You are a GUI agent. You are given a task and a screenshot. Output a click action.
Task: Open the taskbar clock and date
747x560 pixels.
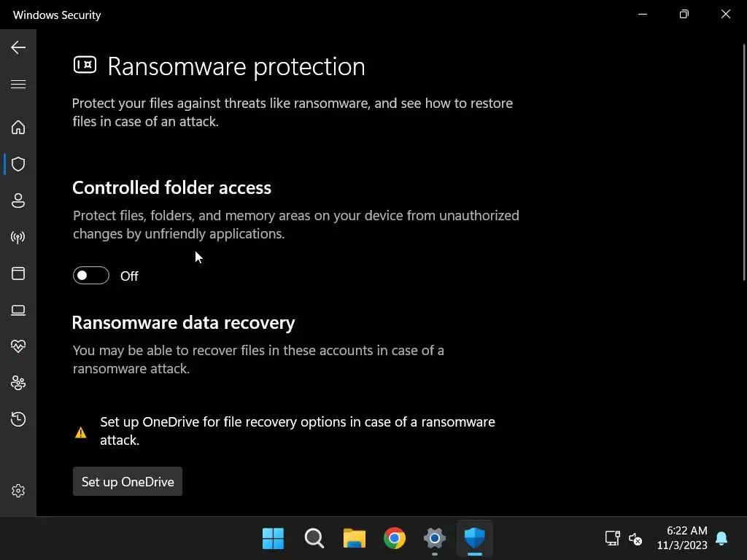pyautogui.click(x=681, y=538)
